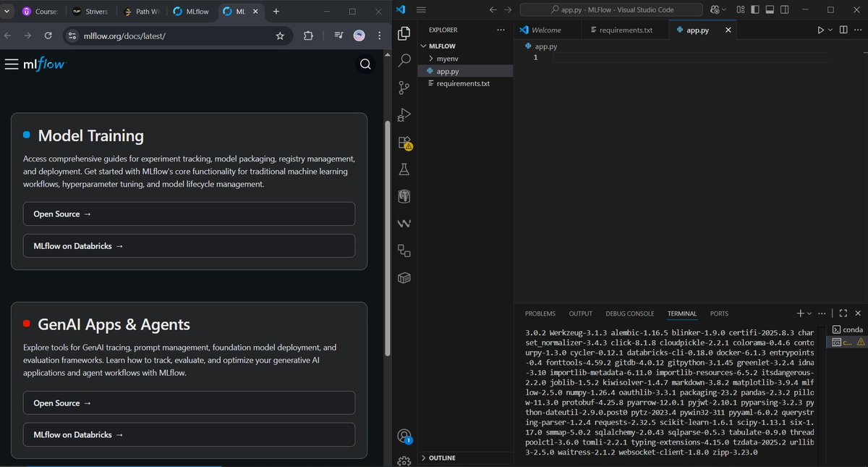Open VS Code hamburger application menu

(x=422, y=9)
